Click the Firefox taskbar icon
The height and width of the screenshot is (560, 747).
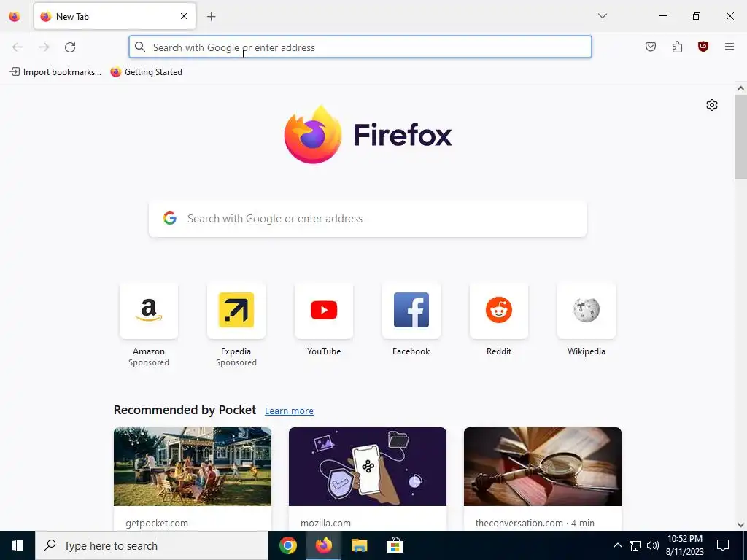324,545
